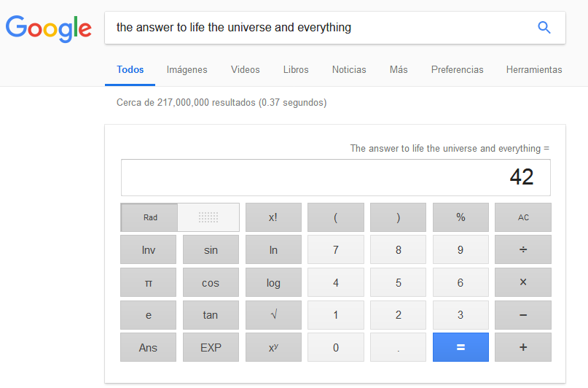
Task: Click the blue search magnifier icon
Action: [x=544, y=28]
